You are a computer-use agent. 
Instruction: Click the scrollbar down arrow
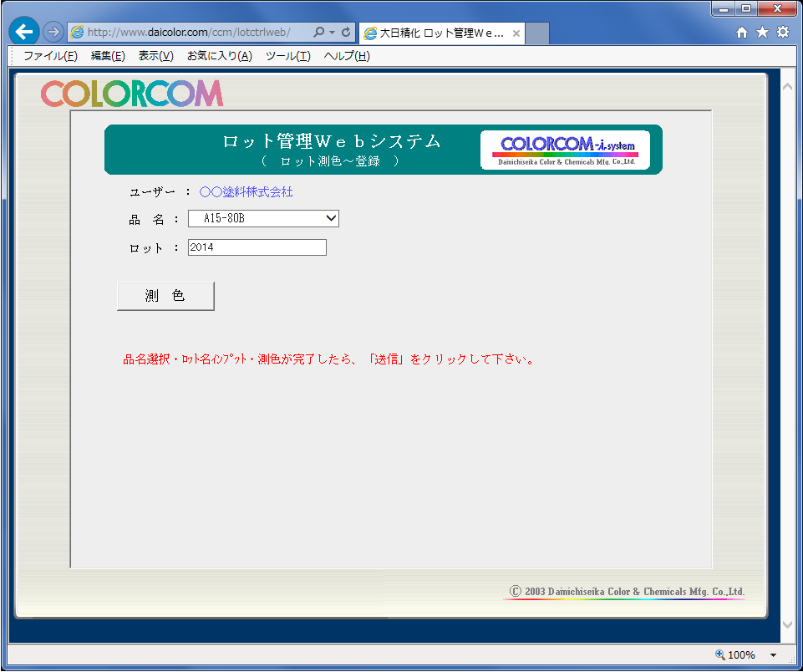(x=788, y=624)
